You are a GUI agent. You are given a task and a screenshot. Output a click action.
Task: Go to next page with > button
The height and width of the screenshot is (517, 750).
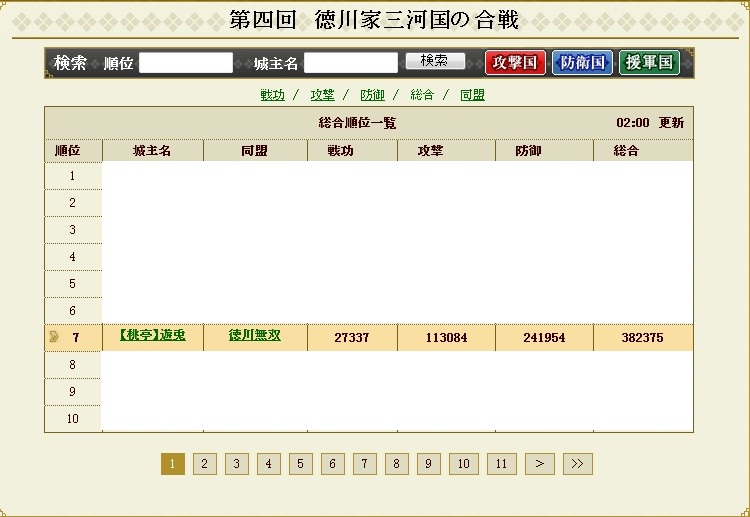pyautogui.click(x=540, y=464)
